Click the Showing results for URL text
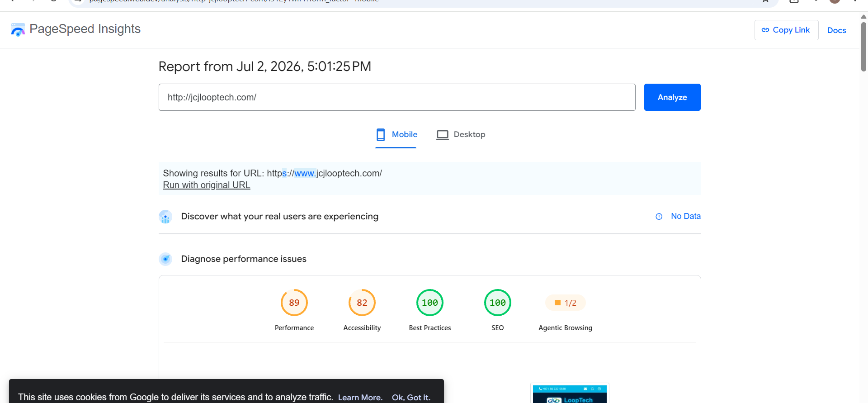Viewport: 868px width, 403px height. 273,173
